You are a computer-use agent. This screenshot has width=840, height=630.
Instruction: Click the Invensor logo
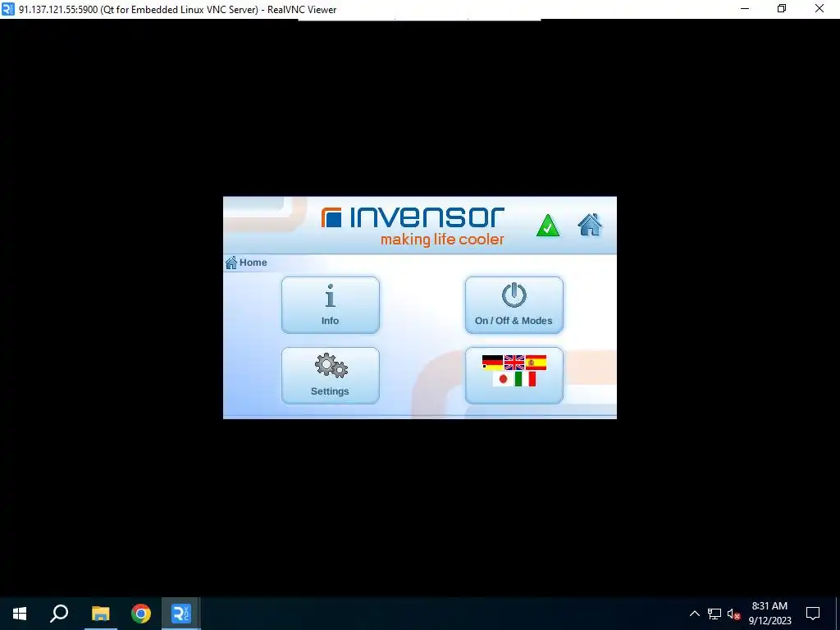(413, 226)
